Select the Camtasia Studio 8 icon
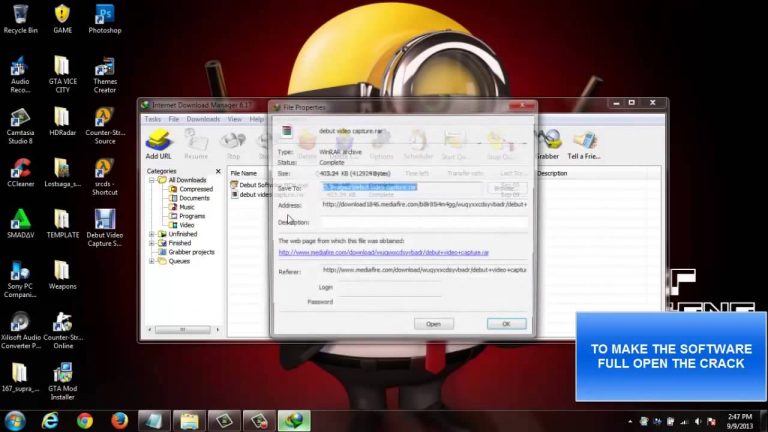This screenshot has width=768, height=432. coord(20,126)
